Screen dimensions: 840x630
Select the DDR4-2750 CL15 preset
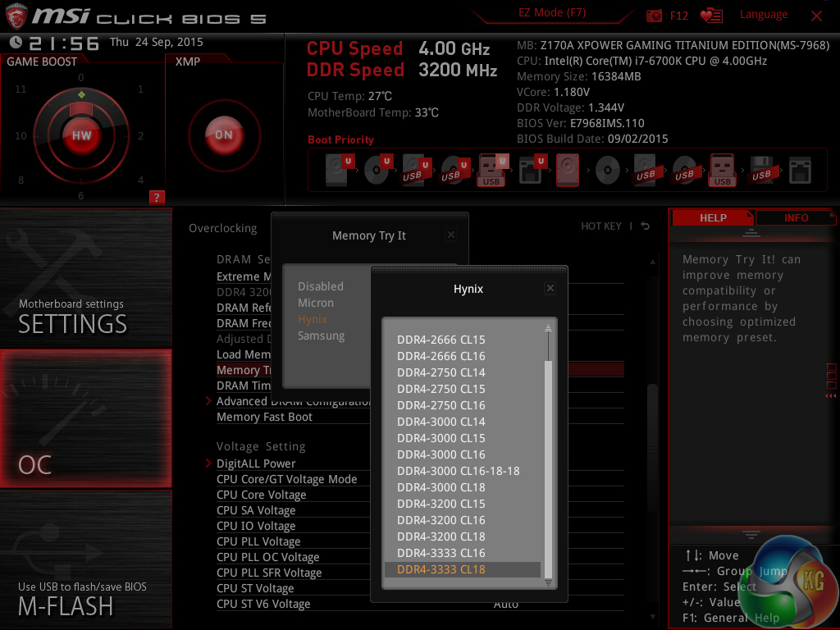[463, 389]
